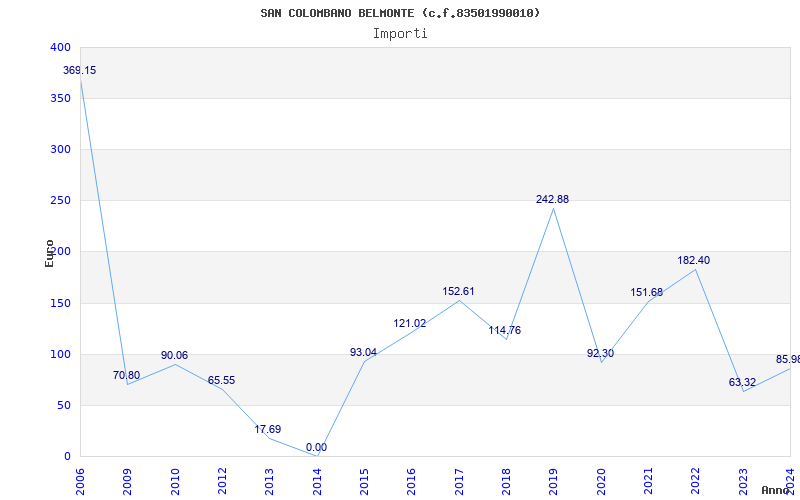
Task: Click the 50 y-axis tick label
Action: (63, 406)
